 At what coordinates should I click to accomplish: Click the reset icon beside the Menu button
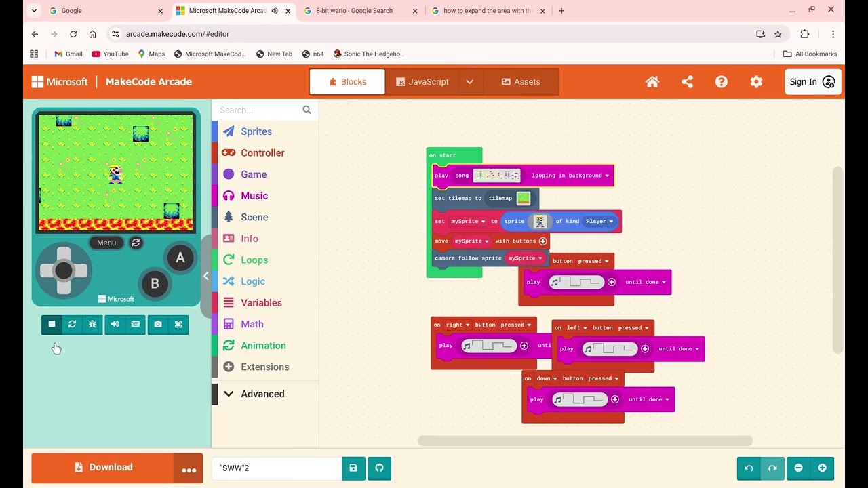click(x=136, y=243)
